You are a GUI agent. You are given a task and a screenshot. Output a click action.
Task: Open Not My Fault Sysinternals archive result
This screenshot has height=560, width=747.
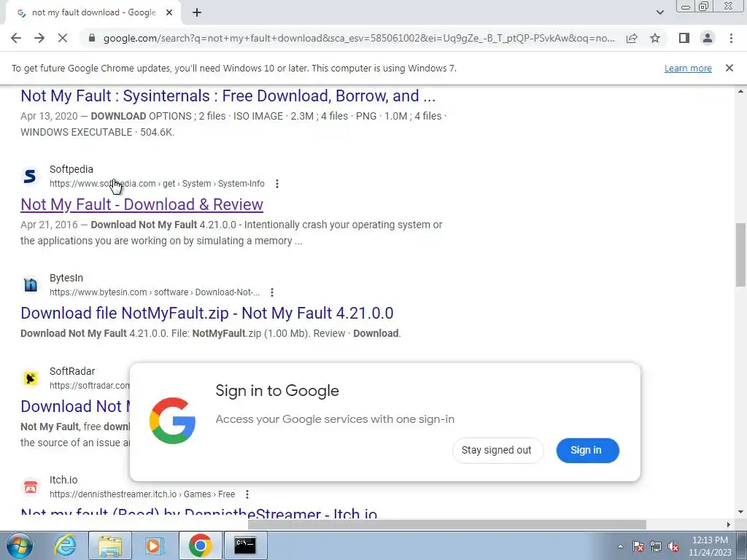(228, 96)
